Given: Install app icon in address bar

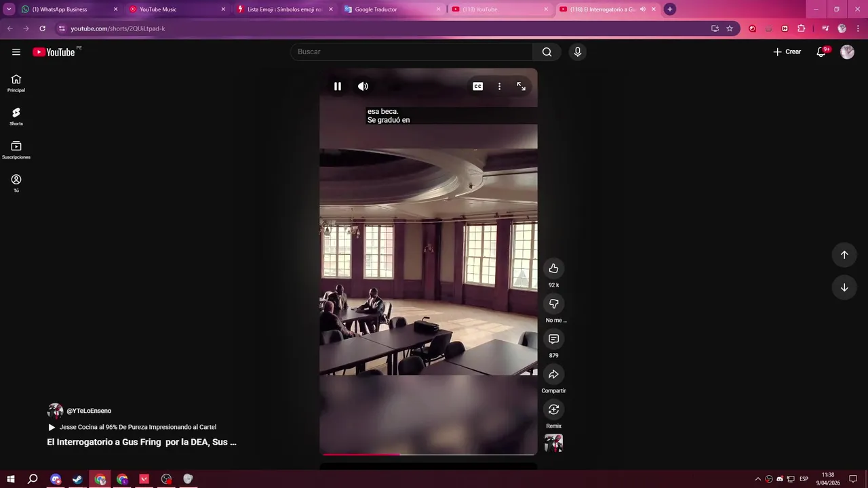Looking at the screenshot, I should click(x=715, y=28).
